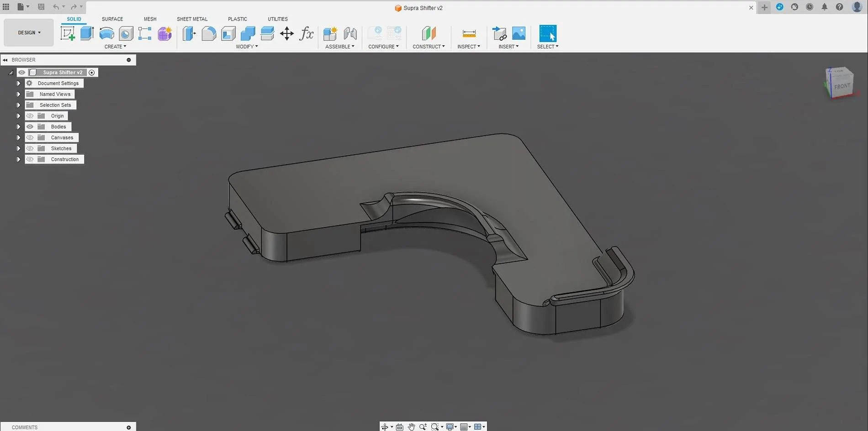Open the Rectangular Pattern tool
Image resolution: width=868 pixels, height=431 pixels.
145,33
